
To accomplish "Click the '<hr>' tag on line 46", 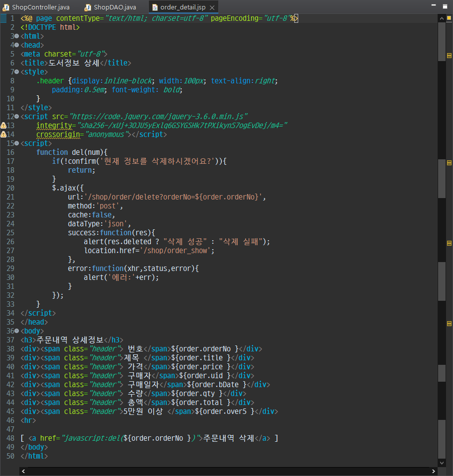I will 28,420.
